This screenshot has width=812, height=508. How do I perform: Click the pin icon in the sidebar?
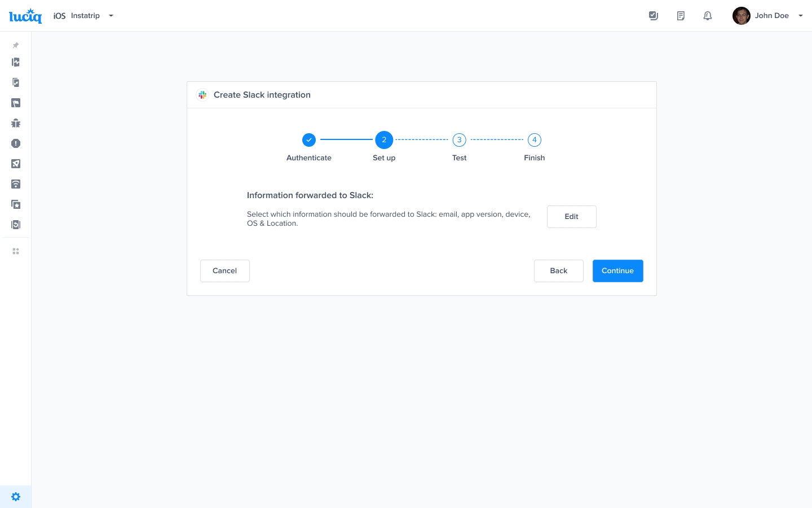tap(16, 45)
